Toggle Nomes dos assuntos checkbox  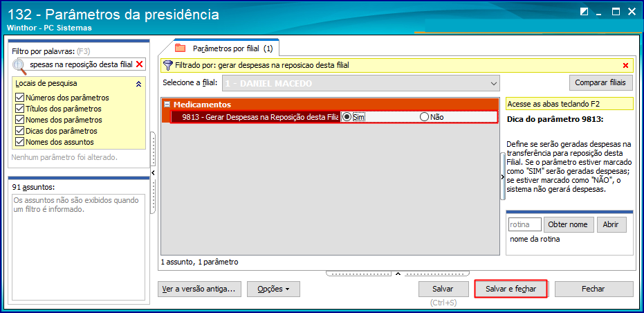click(x=19, y=142)
